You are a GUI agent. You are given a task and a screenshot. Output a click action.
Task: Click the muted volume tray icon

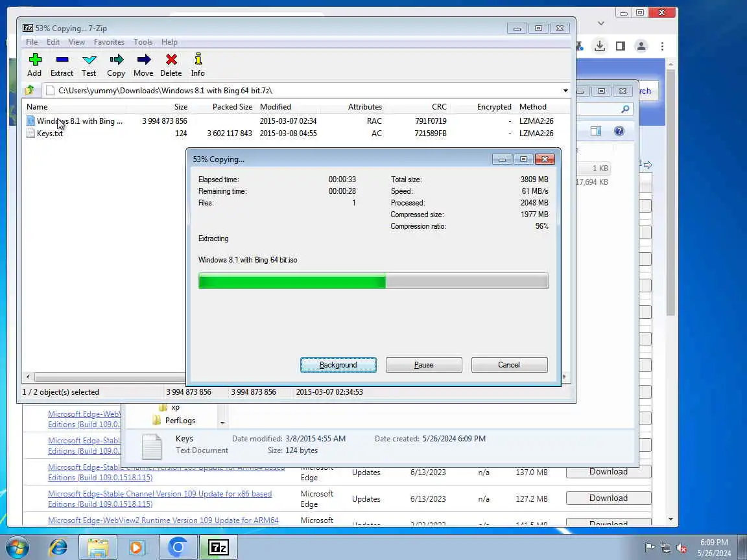(682, 548)
